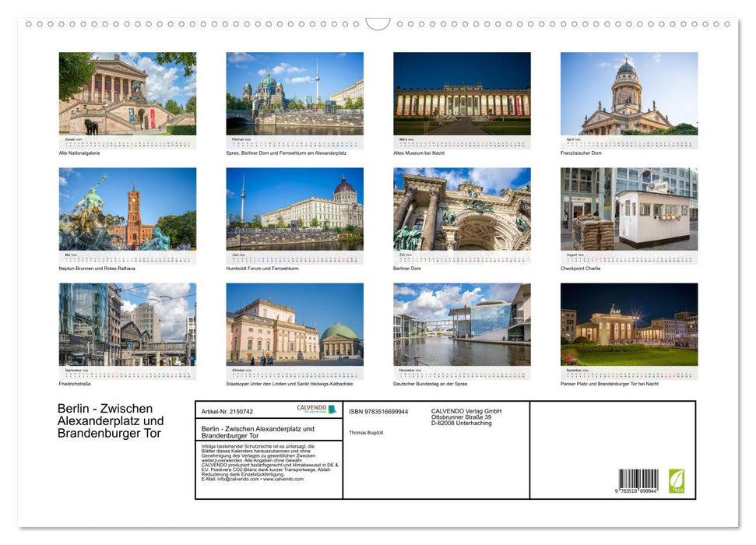Open the Brandenburger Tor bei Nacht image
Image resolution: width=756 pixels, height=545 pixels.
(x=628, y=327)
